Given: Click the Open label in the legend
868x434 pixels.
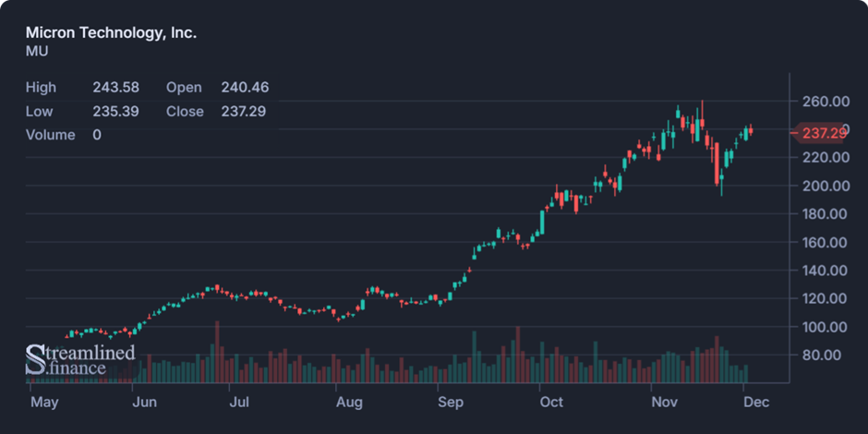Looking at the screenshot, I should [184, 88].
